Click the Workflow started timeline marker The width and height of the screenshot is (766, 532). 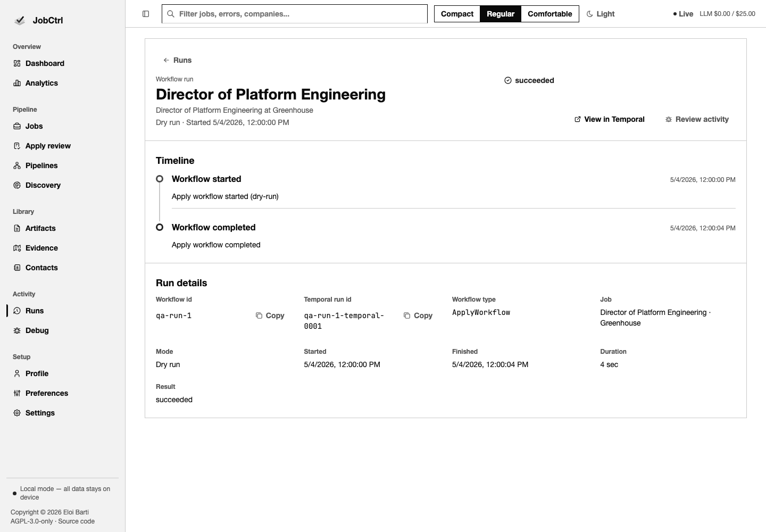pyautogui.click(x=160, y=179)
